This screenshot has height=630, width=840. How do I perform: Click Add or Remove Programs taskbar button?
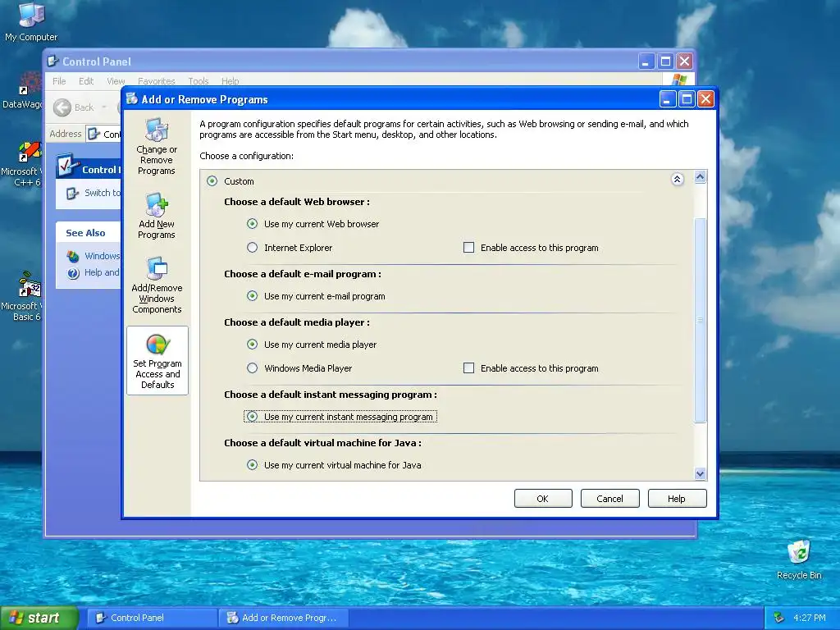coord(284,618)
